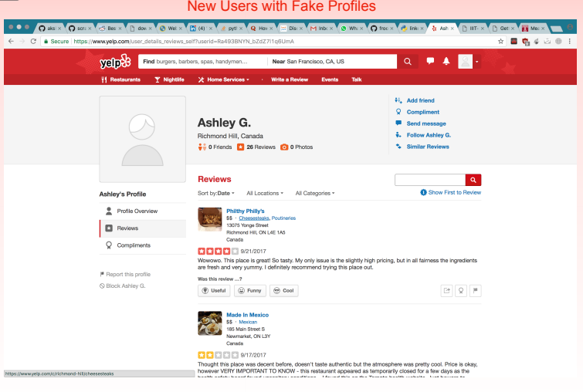This screenshot has width=583, height=392.
Task: Click the 26 Reviews star icon
Action: click(241, 147)
